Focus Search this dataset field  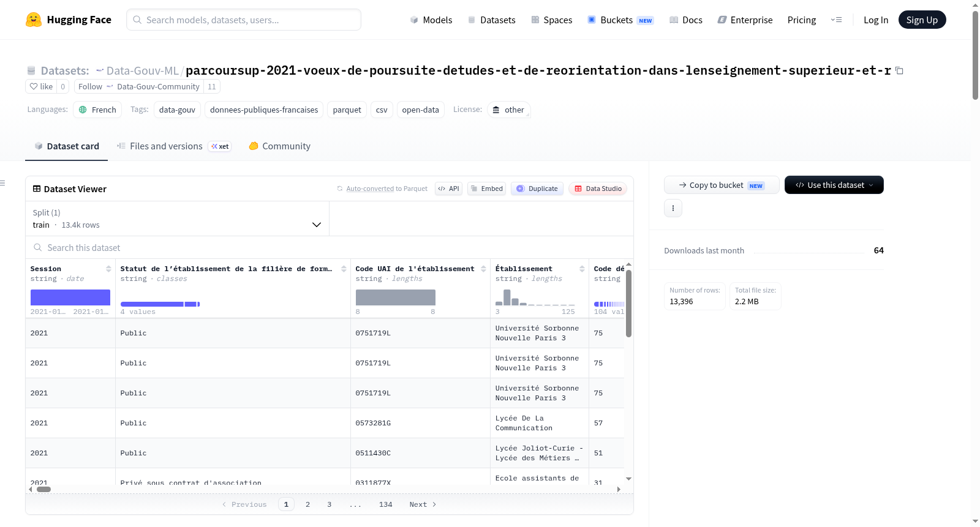point(330,248)
